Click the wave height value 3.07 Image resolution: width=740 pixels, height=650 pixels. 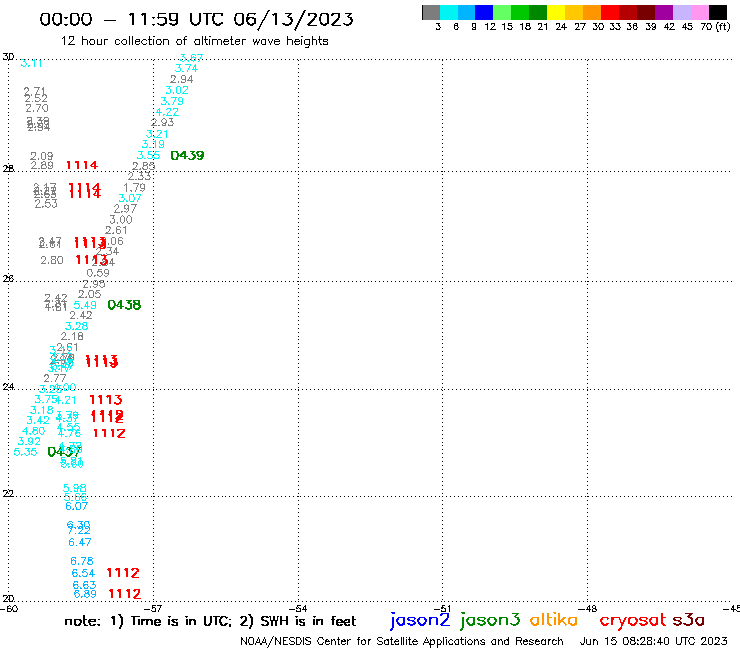coord(130,198)
